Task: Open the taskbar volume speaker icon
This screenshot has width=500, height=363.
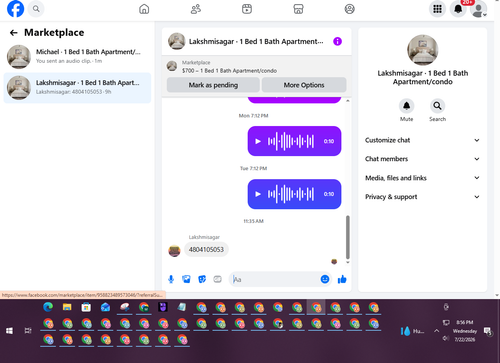Action: click(445, 338)
